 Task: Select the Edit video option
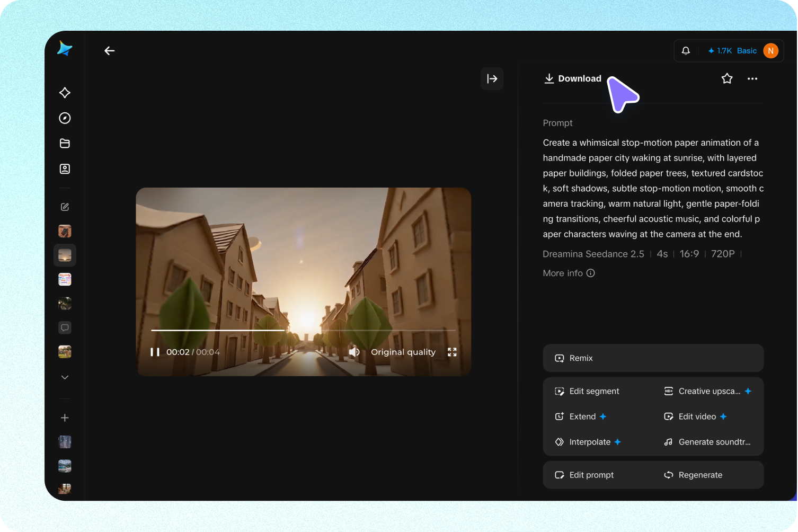[696, 417]
